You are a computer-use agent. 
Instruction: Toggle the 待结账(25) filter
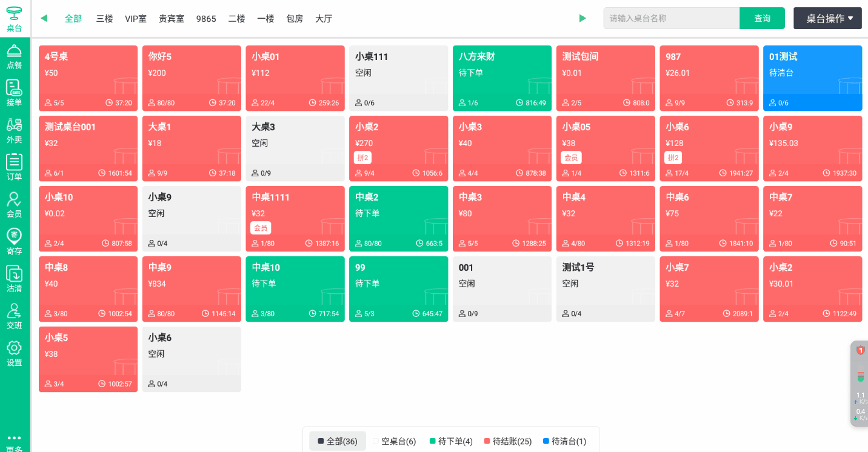pos(508,441)
